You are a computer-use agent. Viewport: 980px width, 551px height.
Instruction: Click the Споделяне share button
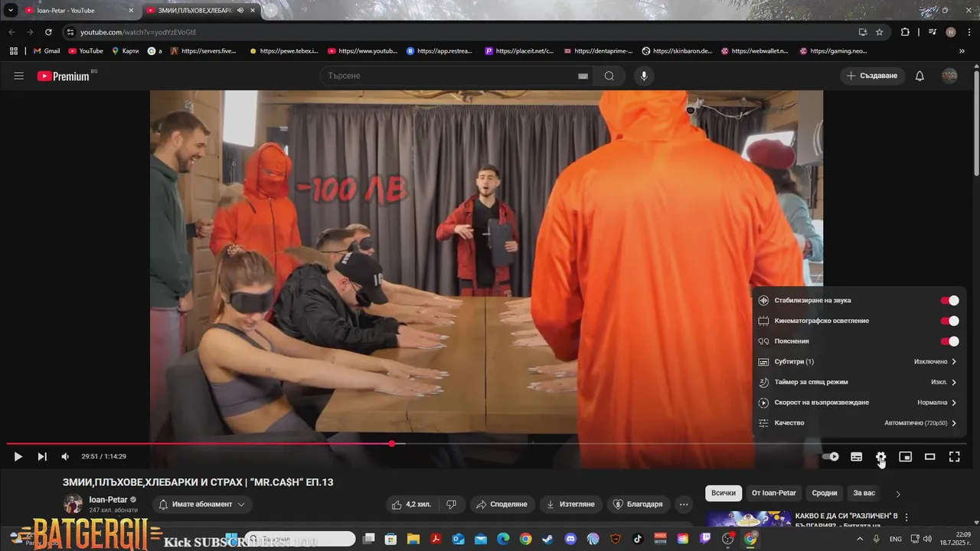[502, 504]
